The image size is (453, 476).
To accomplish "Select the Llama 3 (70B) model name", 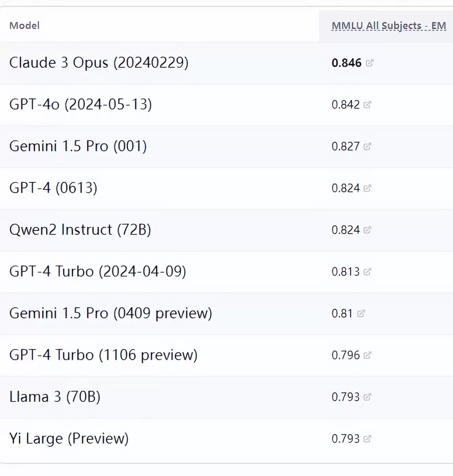I will point(55,397).
